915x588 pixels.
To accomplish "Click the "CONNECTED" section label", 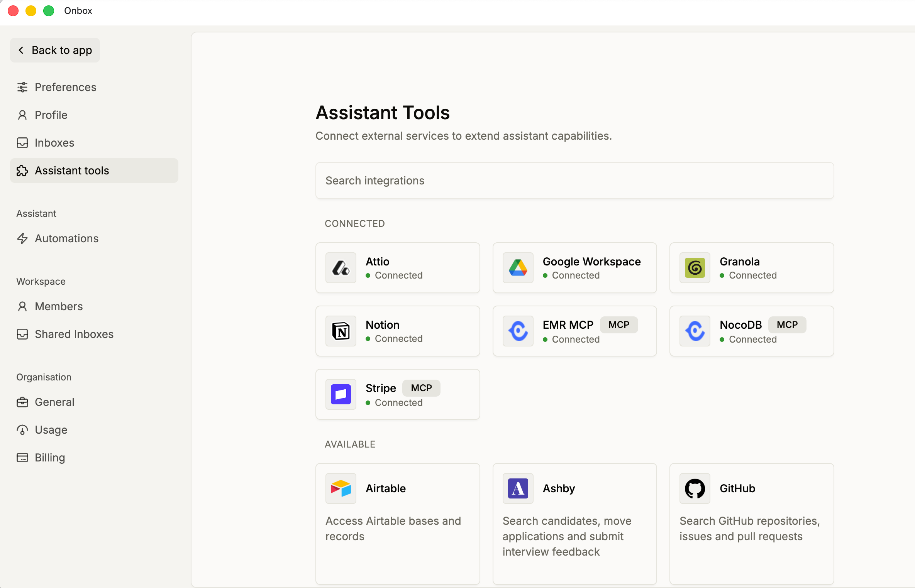I will point(355,223).
